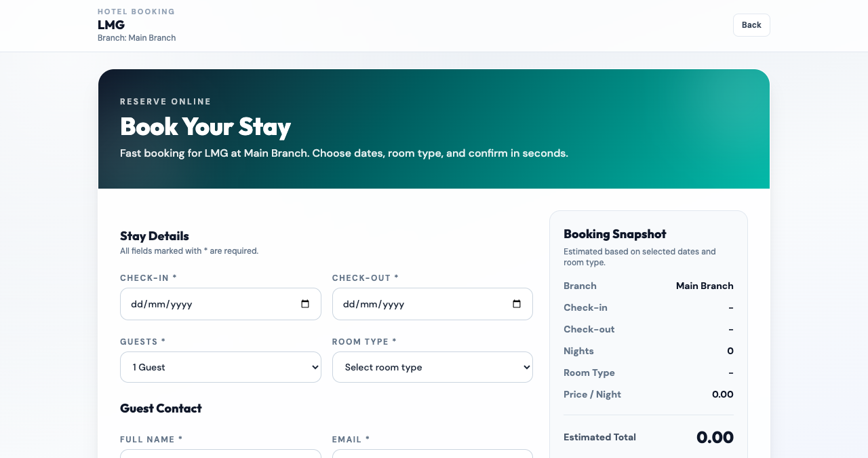The image size is (868, 458).
Task: Focus the Full Name input field
Action: (x=220, y=453)
